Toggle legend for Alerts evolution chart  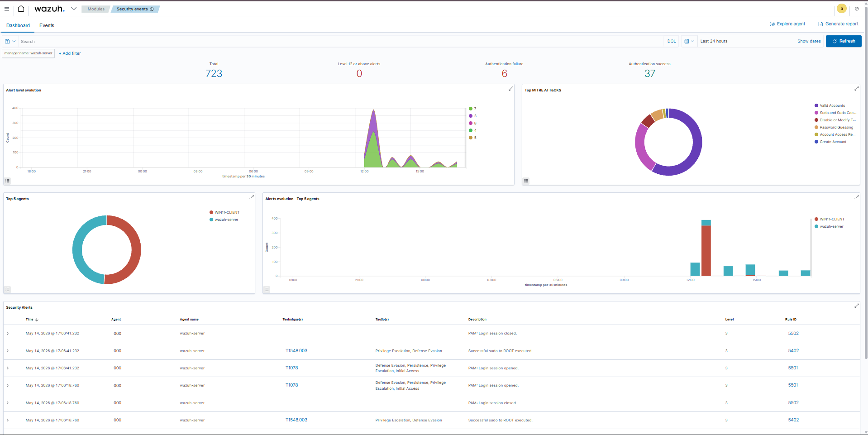[x=267, y=289]
